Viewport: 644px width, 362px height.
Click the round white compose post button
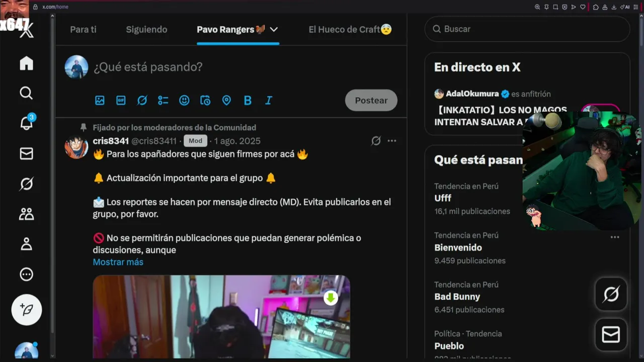tap(27, 310)
